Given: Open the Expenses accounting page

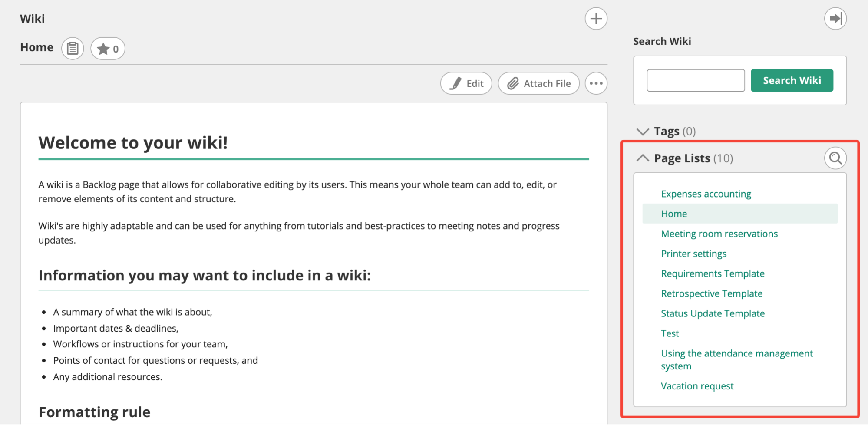Looking at the screenshot, I should click(706, 194).
